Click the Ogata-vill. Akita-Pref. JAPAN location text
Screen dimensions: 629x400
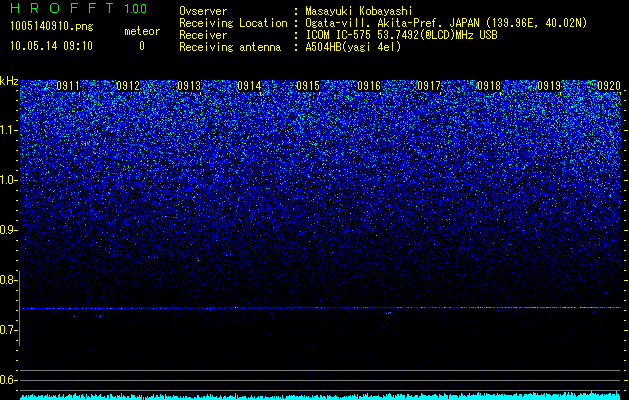pos(446,23)
